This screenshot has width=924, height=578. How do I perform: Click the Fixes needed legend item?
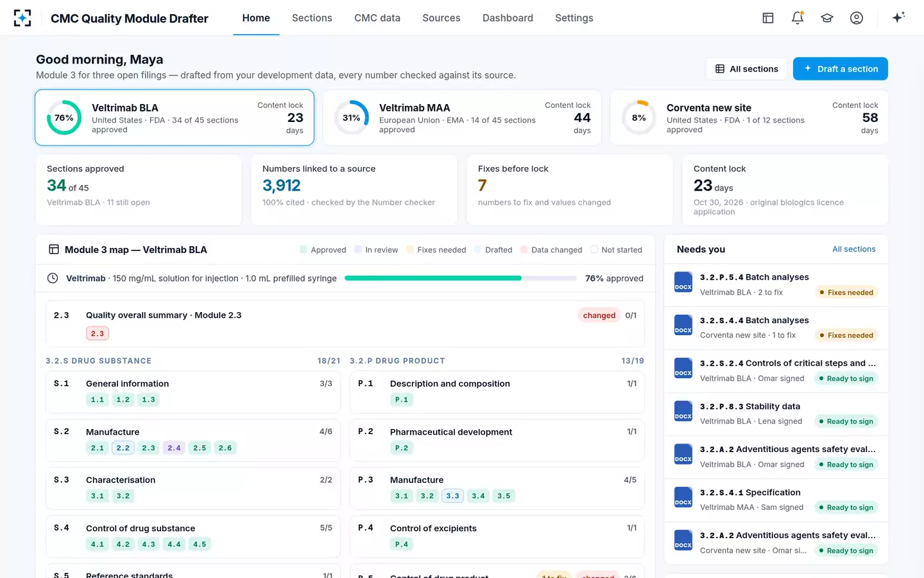point(436,250)
